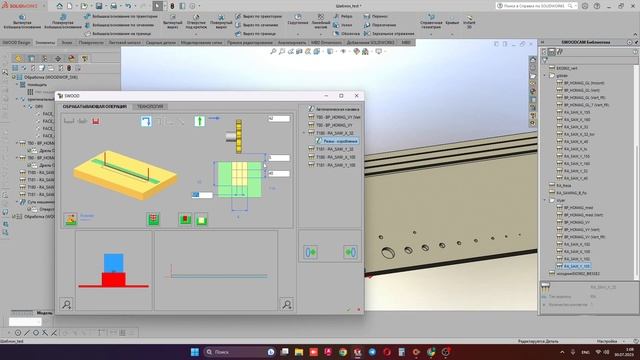The height and width of the screenshot is (360, 640).
Task: Switch to the Технология tab in SWOOD
Action: (150, 107)
